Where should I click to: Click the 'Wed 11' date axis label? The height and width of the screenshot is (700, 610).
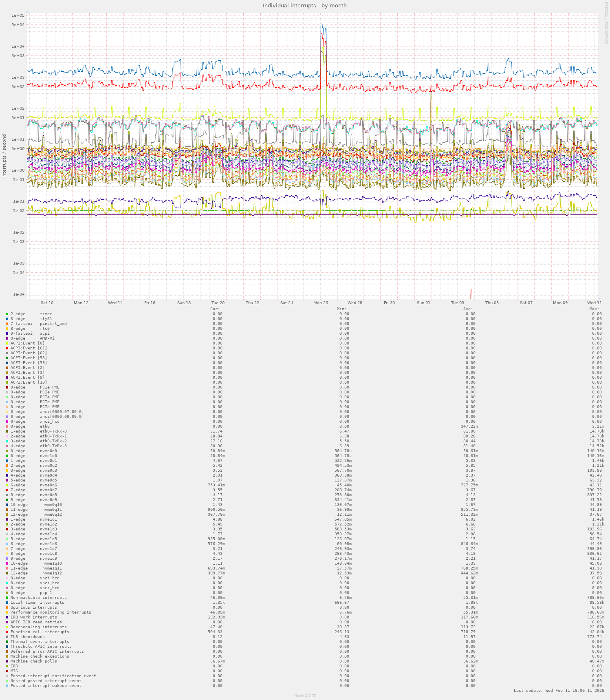click(x=595, y=303)
